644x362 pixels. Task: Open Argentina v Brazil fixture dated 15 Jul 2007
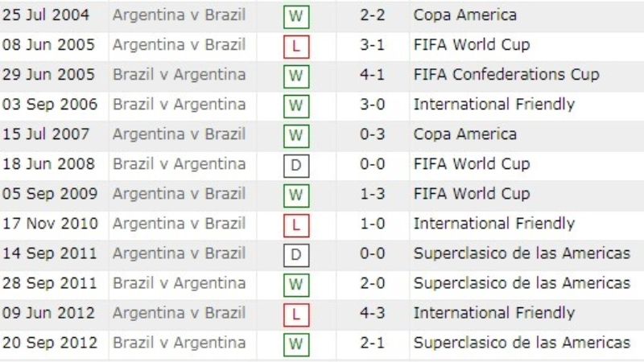click(179, 134)
